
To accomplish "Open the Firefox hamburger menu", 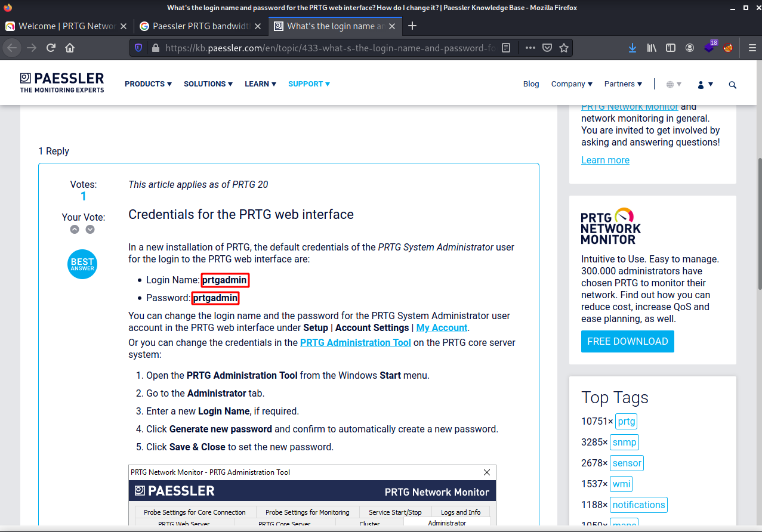I will point(752,48).
